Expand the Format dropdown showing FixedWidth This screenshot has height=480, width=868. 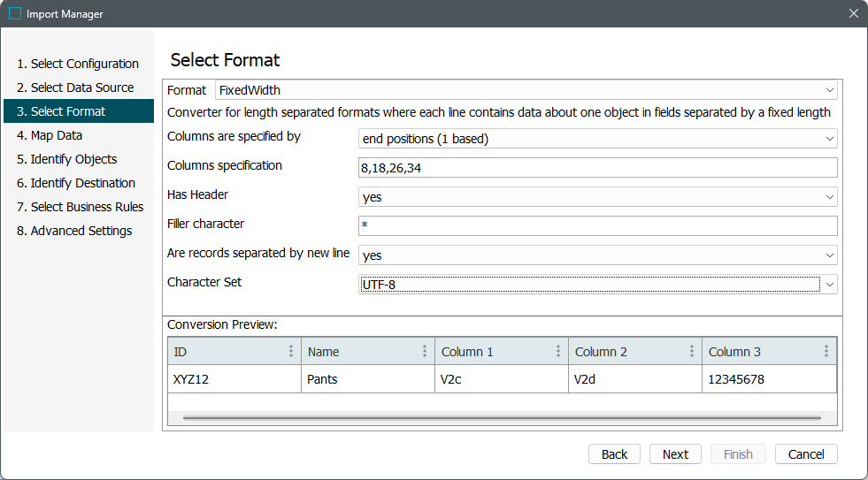pos(829,90)
